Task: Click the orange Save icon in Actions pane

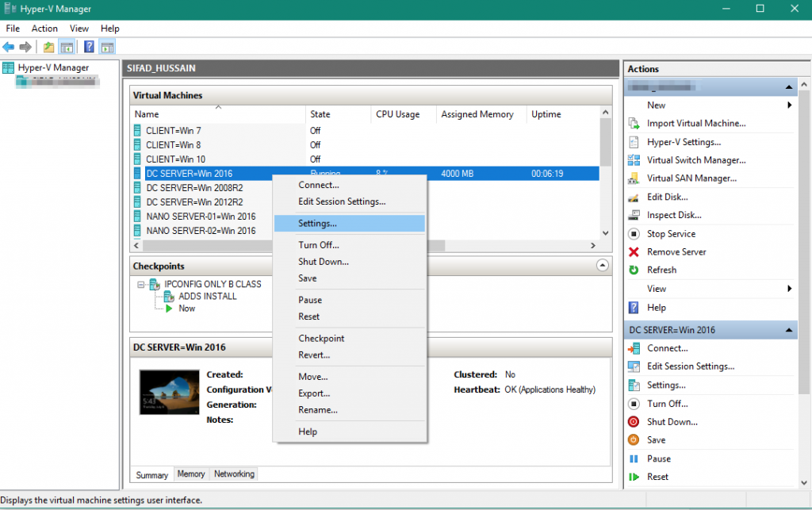Action: coord(634,440)
